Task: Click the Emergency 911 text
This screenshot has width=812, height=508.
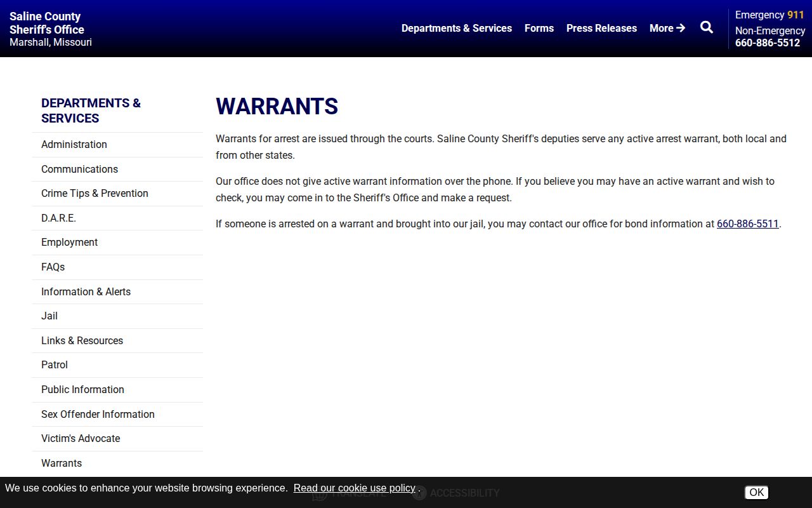Action: pos(769,15)
